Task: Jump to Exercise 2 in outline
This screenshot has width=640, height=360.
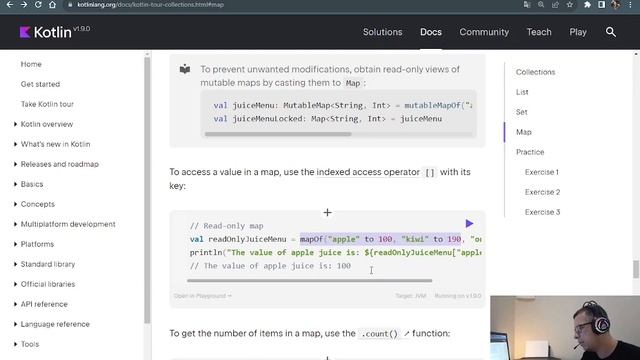Action: click(x=542, y=192)
